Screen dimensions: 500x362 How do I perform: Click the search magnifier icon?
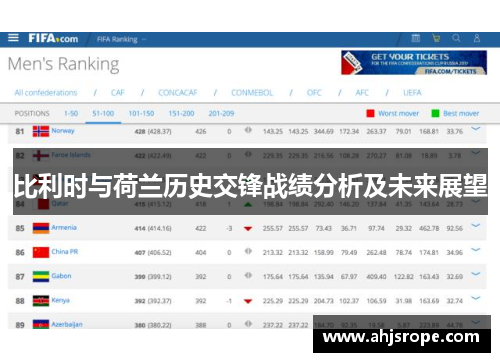point(456,38)
